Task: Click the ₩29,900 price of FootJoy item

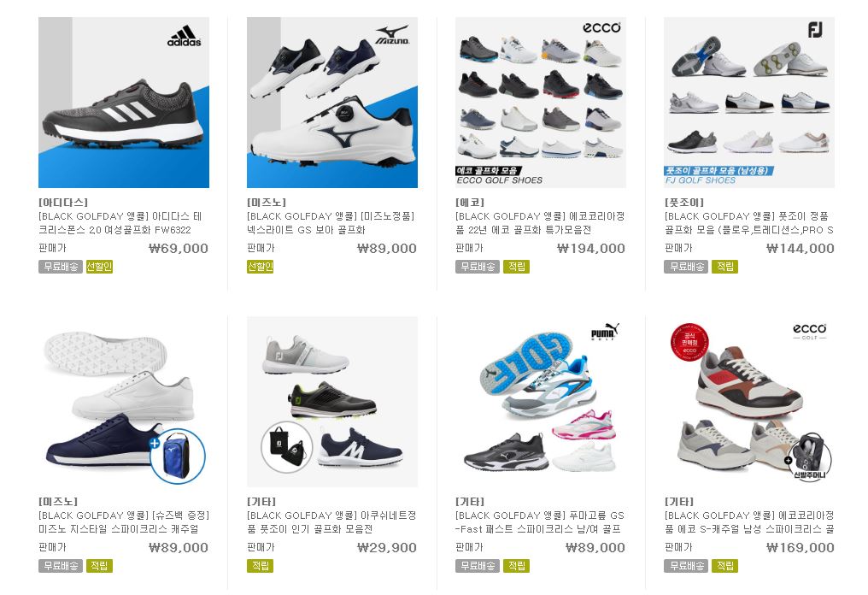Action: coord(387,548)
